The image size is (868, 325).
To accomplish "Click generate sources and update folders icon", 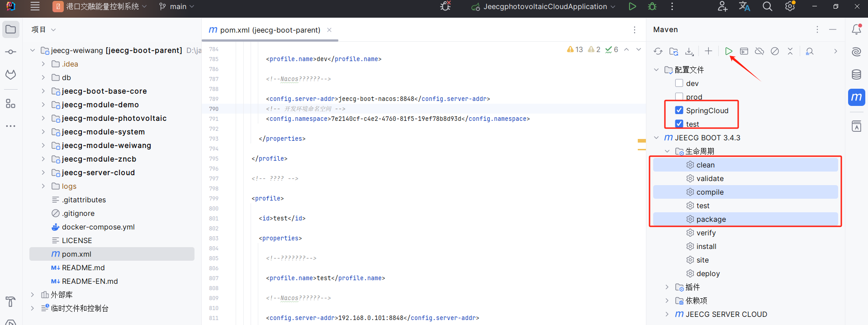I will [x=674, y=51].
